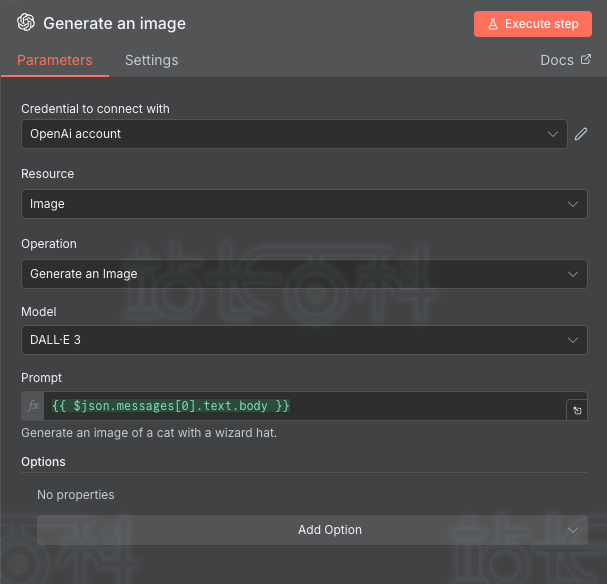Select the DALL·E 3 model dropdown
Image resolution: width=607 pixels, height=584 pixels.
pos(304,340)
